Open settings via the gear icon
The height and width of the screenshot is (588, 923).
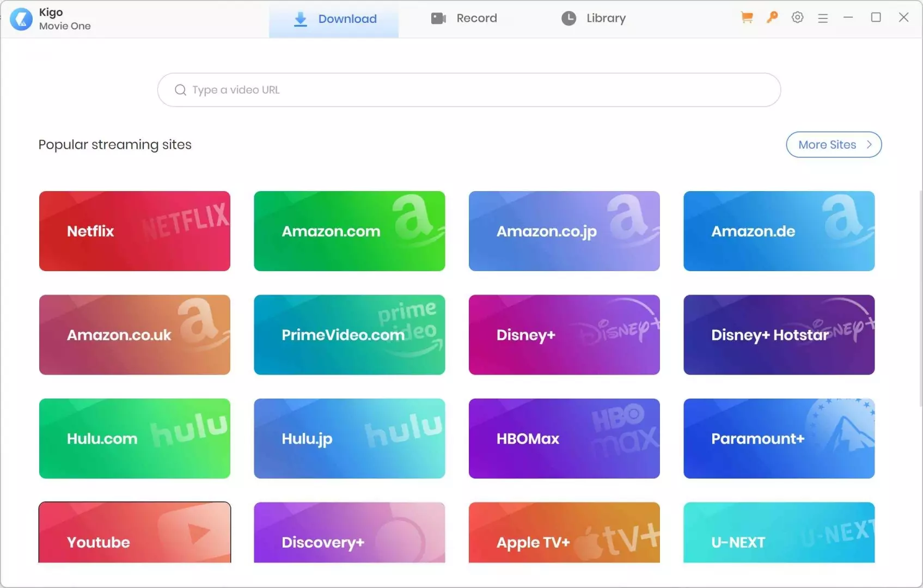click(797, 17)
